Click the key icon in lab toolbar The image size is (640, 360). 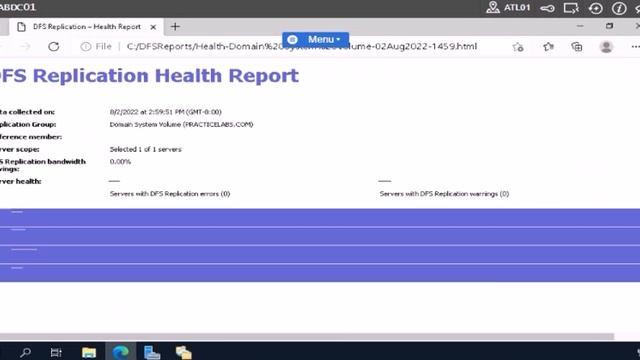(547, 8)
